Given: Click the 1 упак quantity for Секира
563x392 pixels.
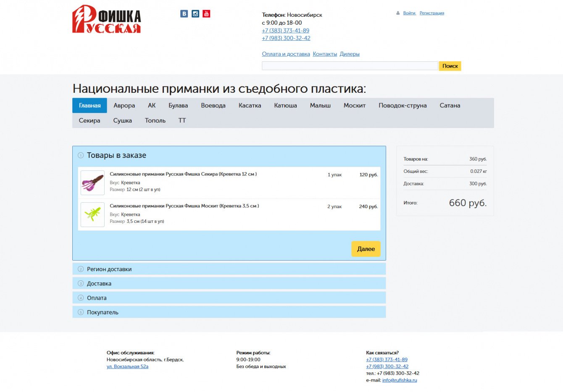Looking at the screenshot, I should point(334,175).
